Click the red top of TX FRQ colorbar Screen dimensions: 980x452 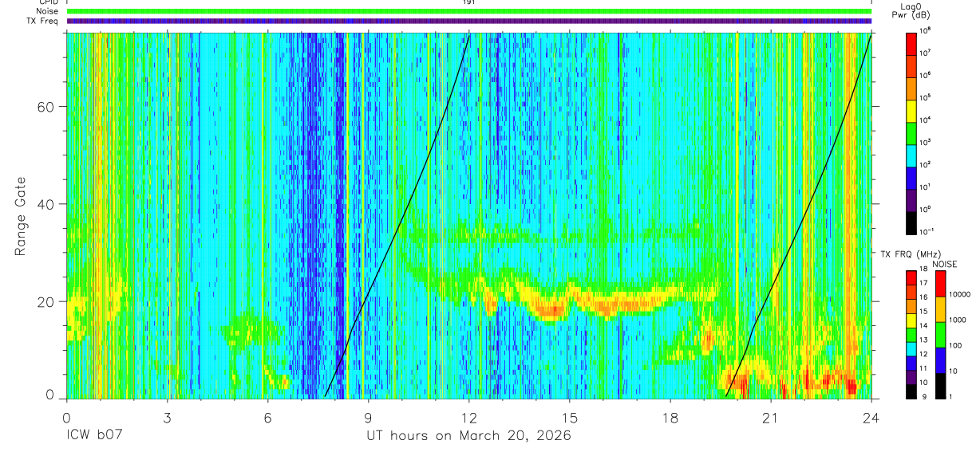913,277
